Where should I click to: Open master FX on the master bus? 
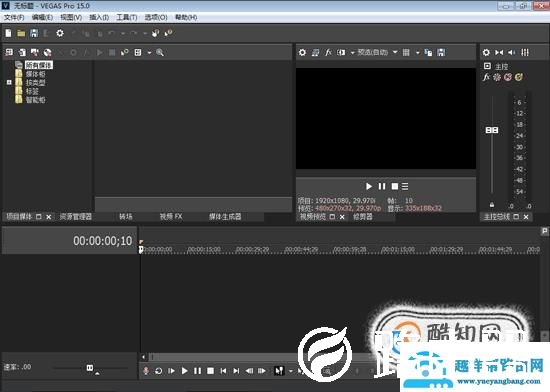coord(486,77)
